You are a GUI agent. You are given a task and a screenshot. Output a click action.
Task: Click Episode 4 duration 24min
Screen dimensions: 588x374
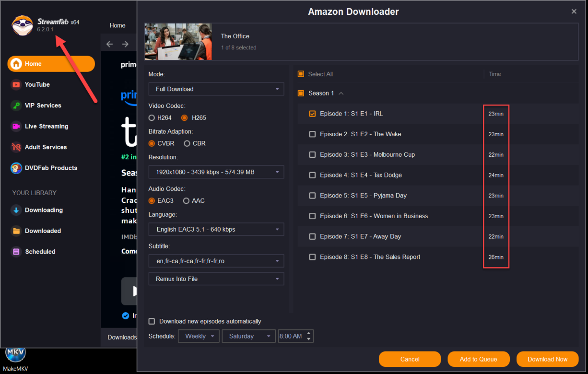point(496,175)
